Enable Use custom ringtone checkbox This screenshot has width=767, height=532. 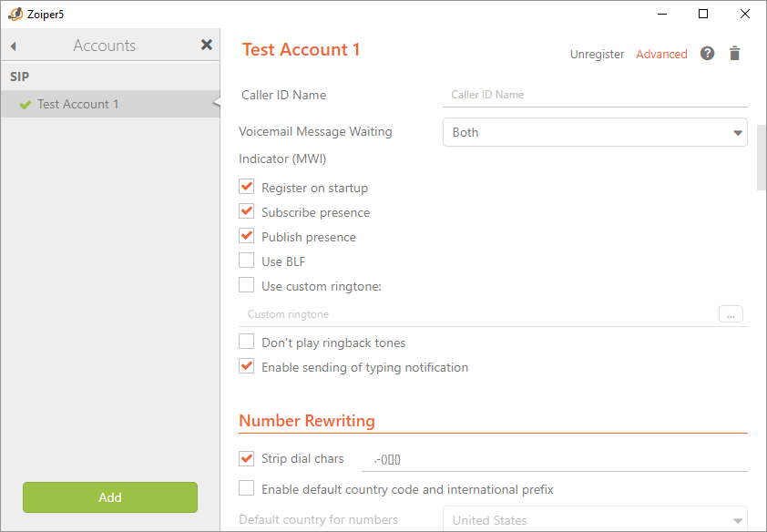[x=246, y=286]
